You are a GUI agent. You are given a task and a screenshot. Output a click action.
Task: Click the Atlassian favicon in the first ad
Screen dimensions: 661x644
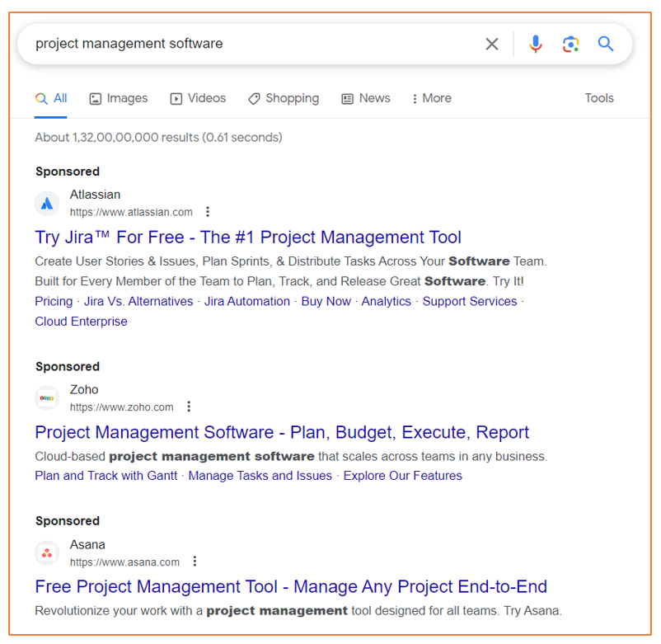pyautogui.click(x=47, y=203)
